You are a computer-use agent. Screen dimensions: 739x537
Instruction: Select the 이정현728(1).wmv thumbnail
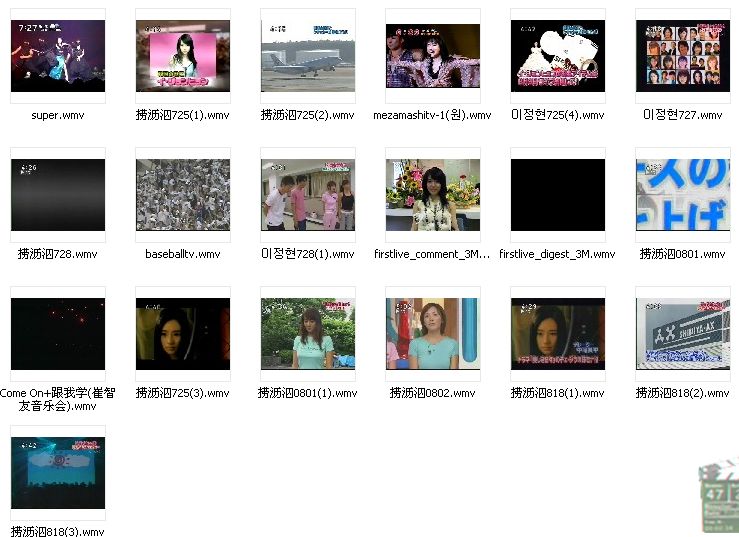(308, 196)
